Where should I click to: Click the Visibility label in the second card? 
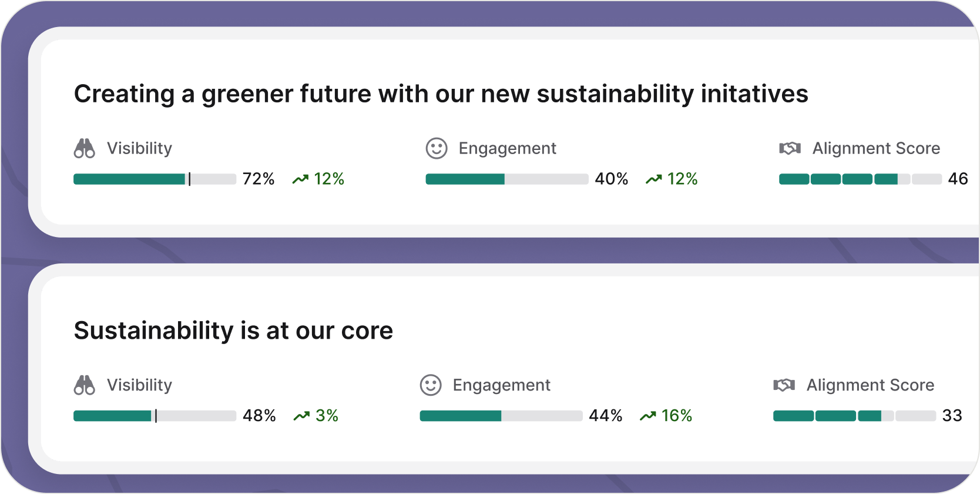pyautogui.click(x=139, y=385)
